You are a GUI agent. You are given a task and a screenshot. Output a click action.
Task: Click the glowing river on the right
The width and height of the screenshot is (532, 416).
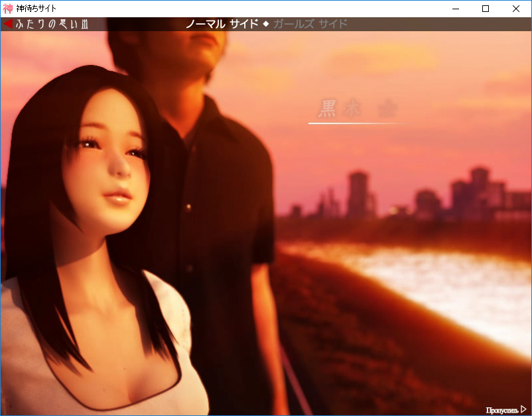pyautogui.click(x=451, y=279)
